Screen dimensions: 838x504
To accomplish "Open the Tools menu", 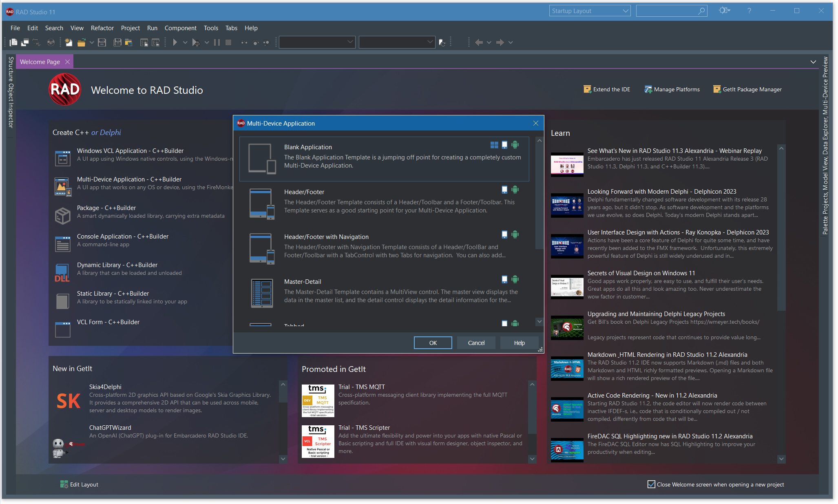I will (211, 28).
